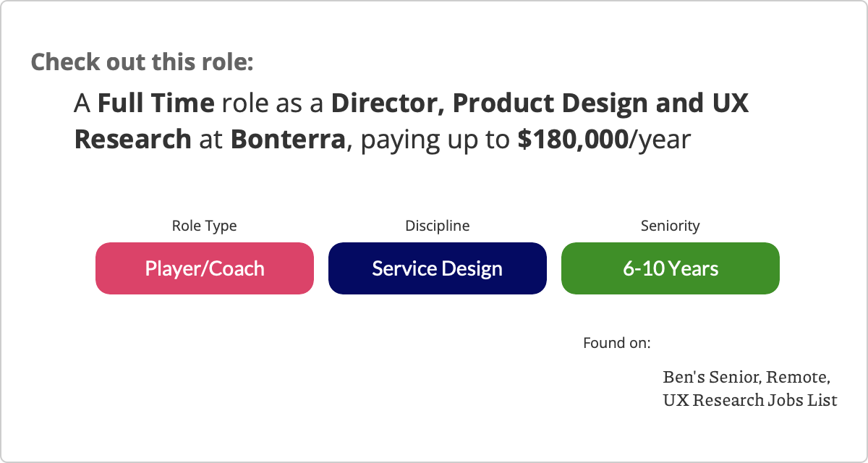Click the green 6-10 Years badge

pos(670,268)
